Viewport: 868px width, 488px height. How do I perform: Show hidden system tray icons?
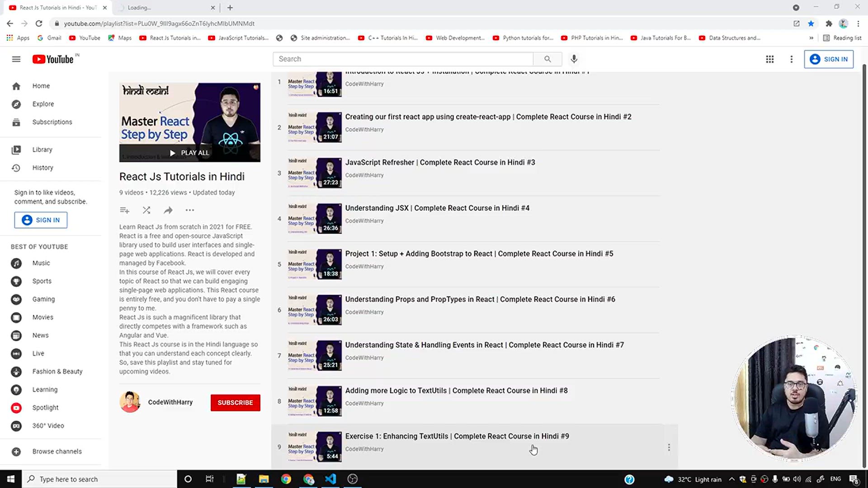pyautogui.click(x=731, y=479)
